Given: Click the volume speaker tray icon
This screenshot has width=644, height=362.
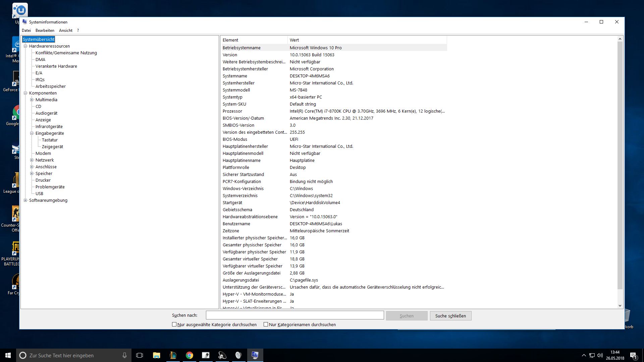Looking at the screenshot, I should [x=600, y=355].
